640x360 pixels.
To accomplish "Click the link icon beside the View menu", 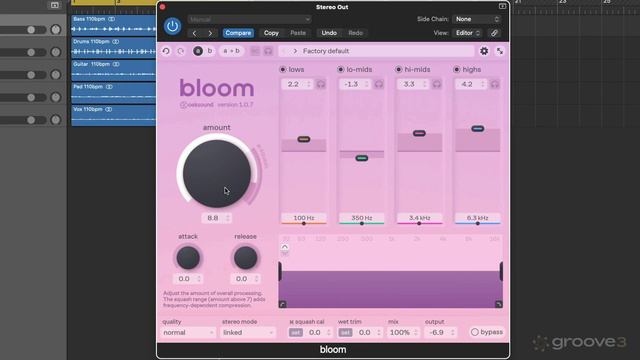I will tap(494, 33).
